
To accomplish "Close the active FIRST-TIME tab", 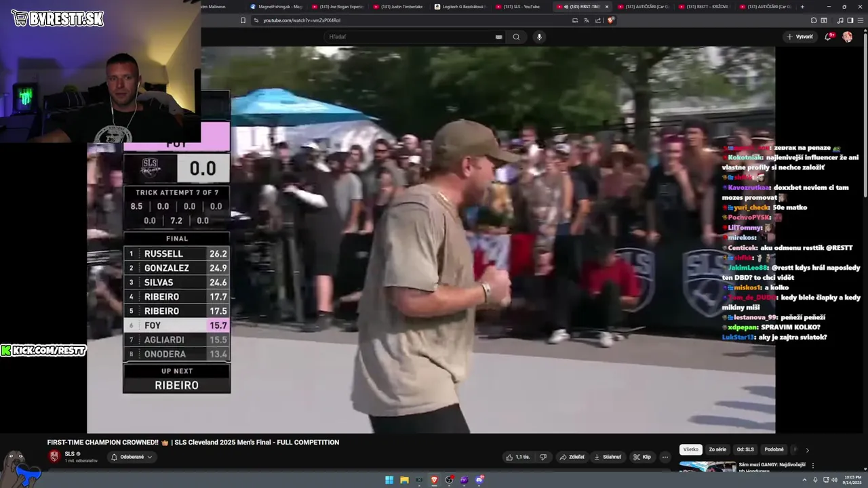I will (x=607, y=7).
